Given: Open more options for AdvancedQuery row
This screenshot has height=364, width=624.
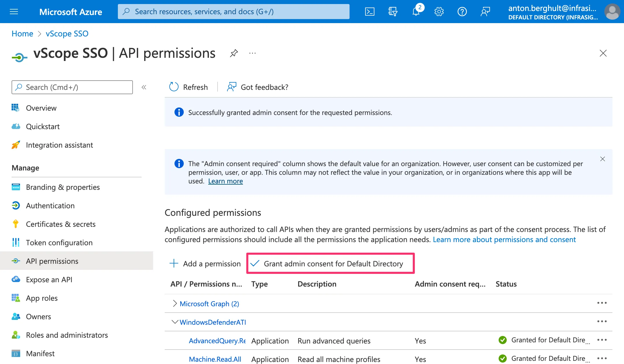Looking at the screenshot, I should [x=602, y=340].
